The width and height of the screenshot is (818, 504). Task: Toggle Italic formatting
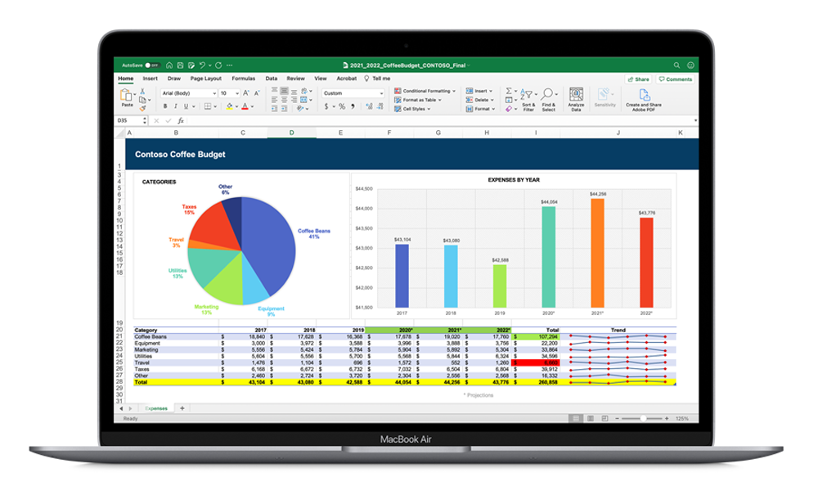[175, 106]
